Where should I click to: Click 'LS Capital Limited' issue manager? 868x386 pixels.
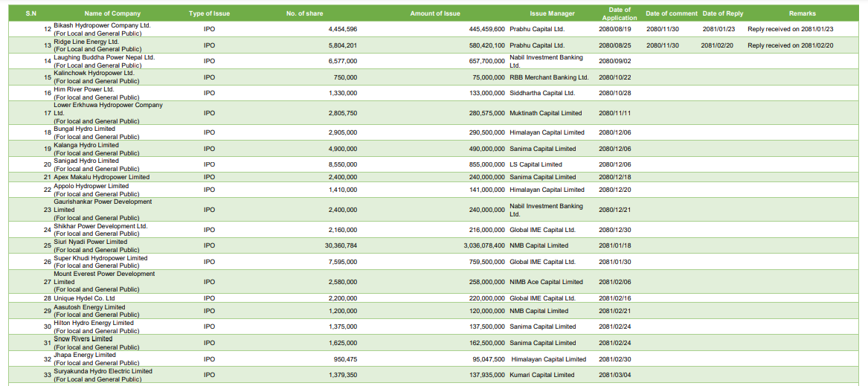coord(536,164)
